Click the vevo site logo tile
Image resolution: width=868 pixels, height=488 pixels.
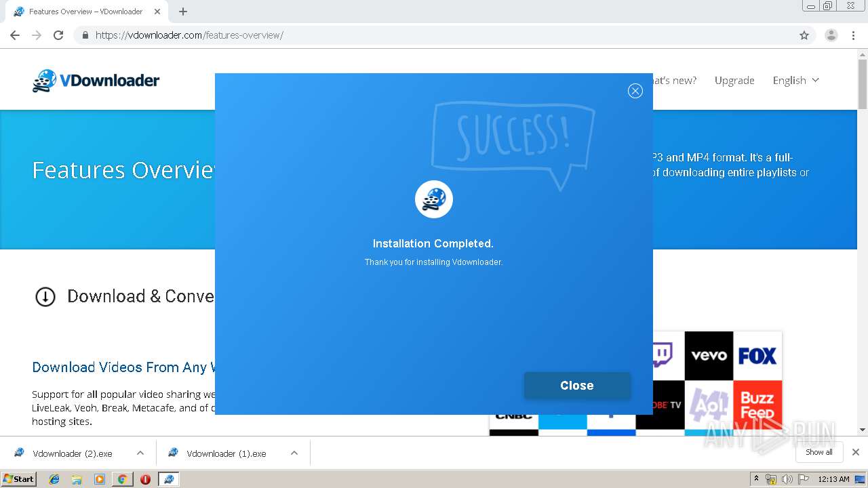[x=709, y=355]
